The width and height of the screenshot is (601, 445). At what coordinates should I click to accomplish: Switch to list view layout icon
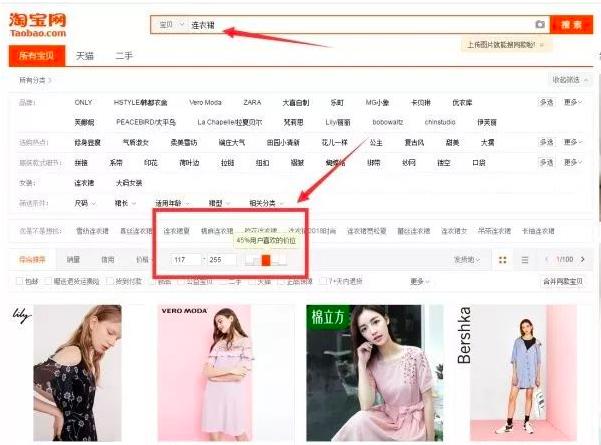coord(525,260)
